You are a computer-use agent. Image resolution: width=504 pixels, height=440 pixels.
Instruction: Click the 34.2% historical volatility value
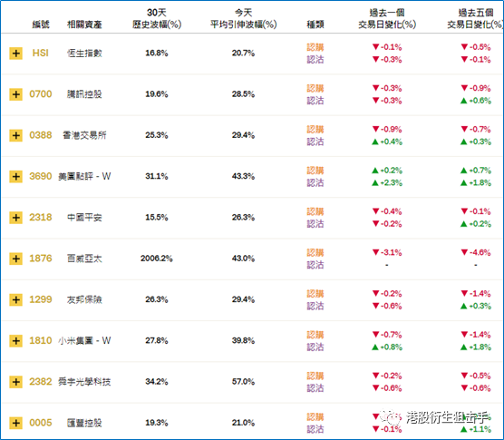click(x=157, y=382)
